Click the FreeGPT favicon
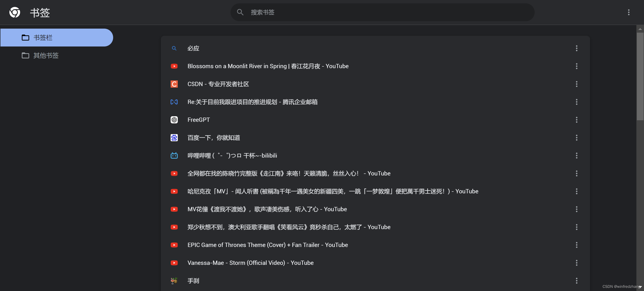The image size is (644, 291). pyautogui.click(x=174, y=120)
